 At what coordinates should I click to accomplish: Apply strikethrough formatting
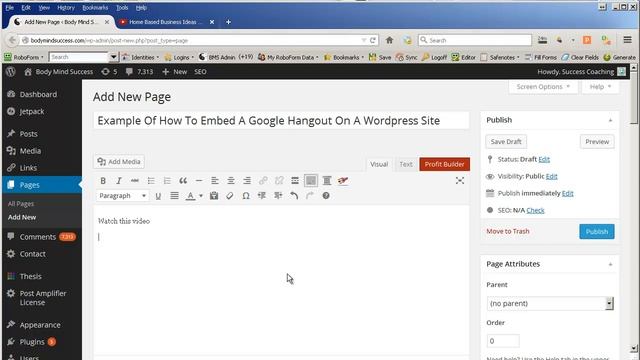135,180
